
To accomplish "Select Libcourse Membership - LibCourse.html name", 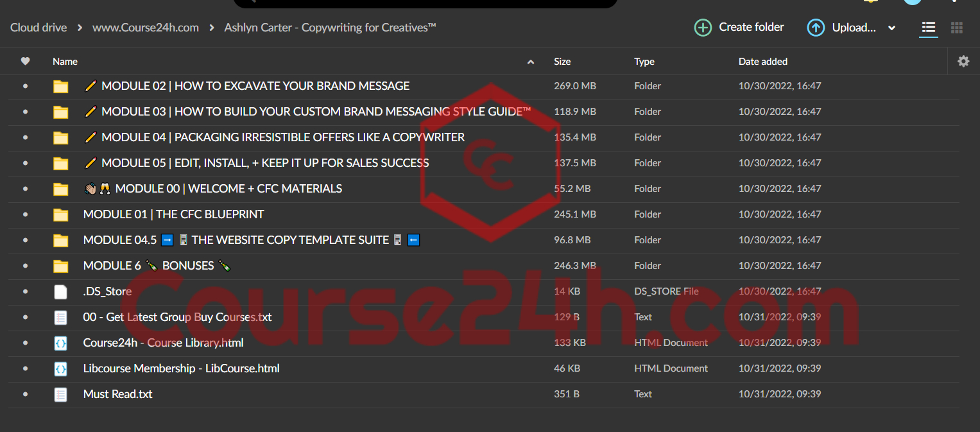I will 182,368.
